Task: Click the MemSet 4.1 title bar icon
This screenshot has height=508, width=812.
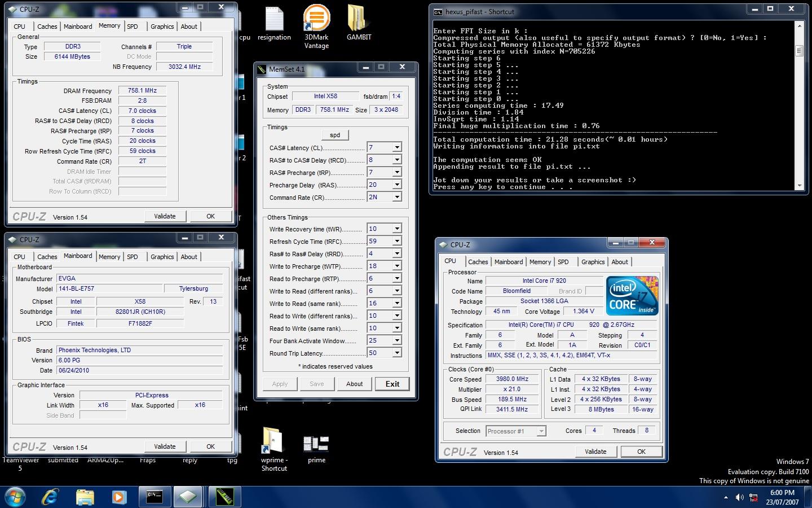Action: coord(262,69)
